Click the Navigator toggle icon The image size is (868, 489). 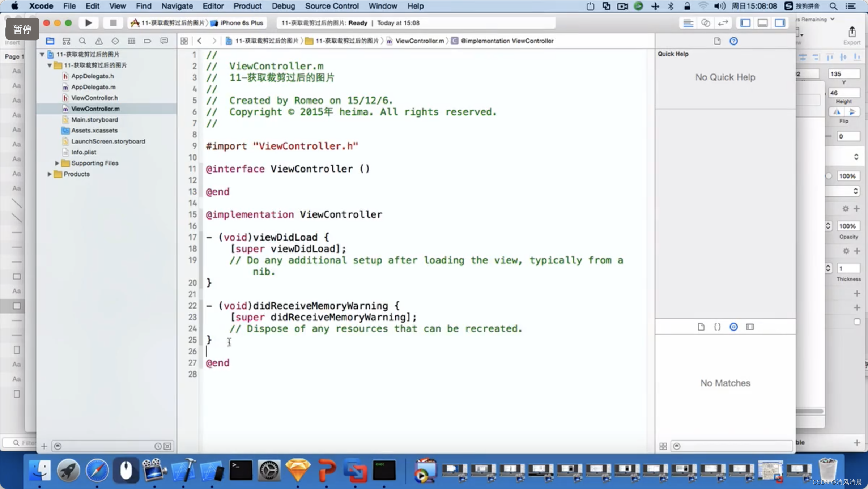[x=747, y=23]
